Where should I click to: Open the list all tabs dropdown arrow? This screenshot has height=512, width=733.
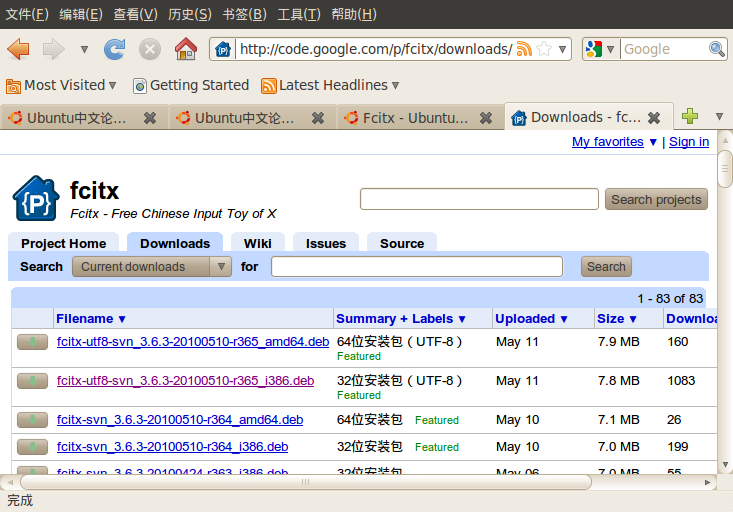[719, 116]
